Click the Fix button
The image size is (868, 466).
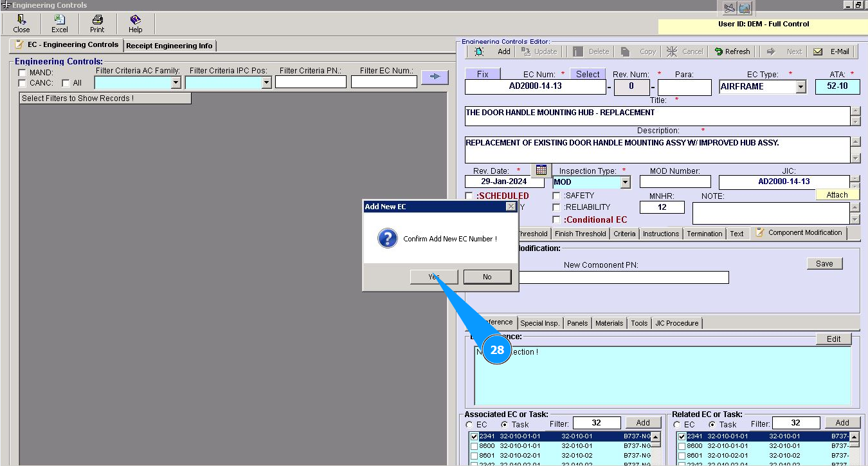[x=482, y=74]
